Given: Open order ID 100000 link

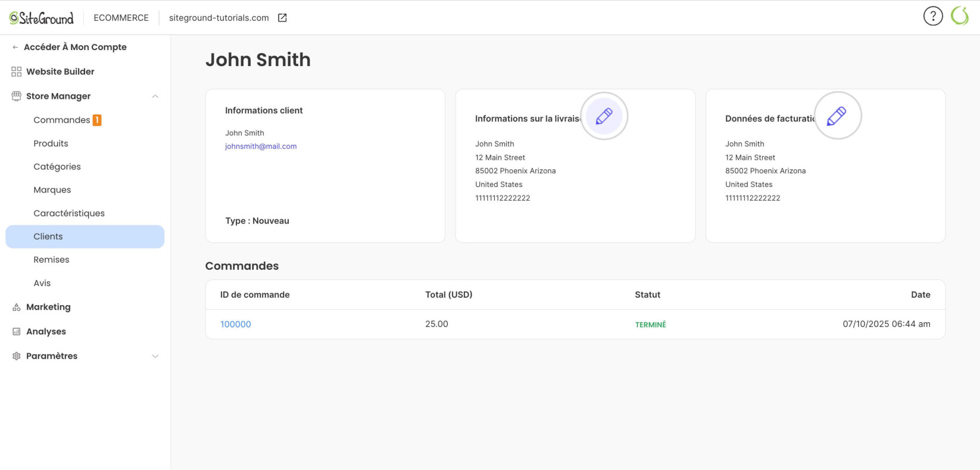Looking at the screenshot, I should click(x=236, y=325).
